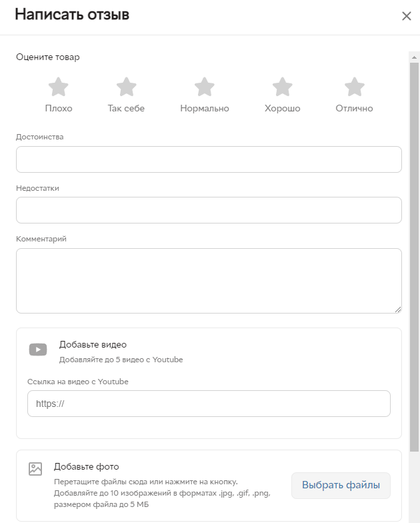Click the YouTube link https:// field

(x=209, y=404)
